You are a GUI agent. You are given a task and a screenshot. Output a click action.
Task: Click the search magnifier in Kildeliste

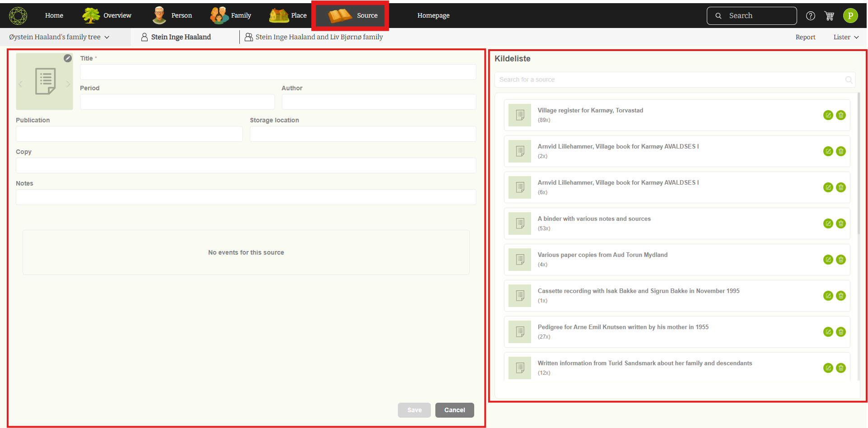(849, 80)
